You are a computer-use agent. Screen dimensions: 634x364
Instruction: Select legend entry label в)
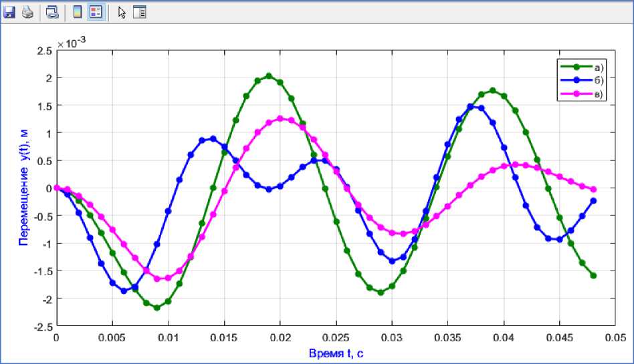(x=599, y=94)
